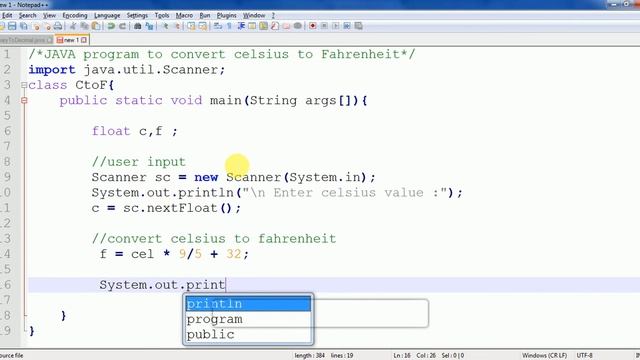Click 'Windows (CR LF)' in status bar
Viewport: 640px width, 360px height.
coord(544,356)
